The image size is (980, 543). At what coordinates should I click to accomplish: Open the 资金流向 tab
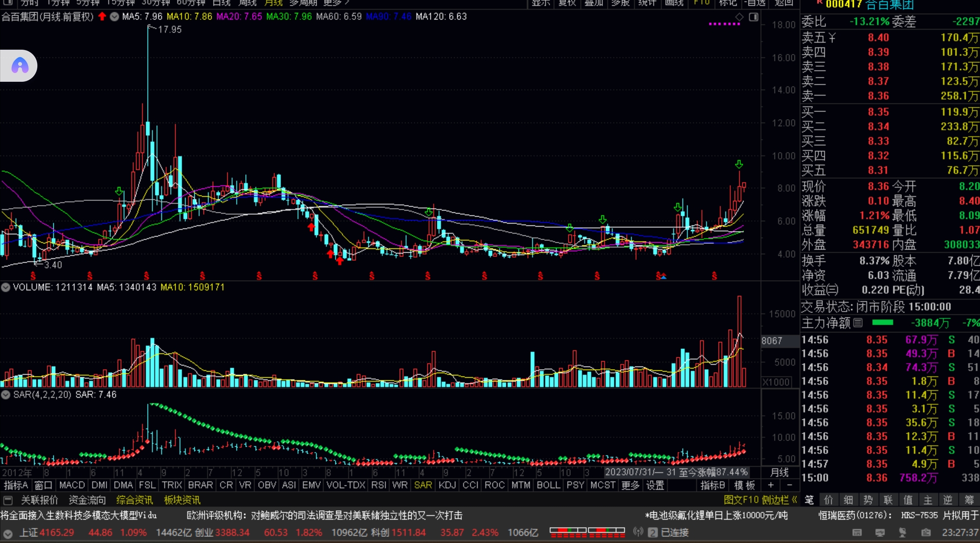pos(87,500)
